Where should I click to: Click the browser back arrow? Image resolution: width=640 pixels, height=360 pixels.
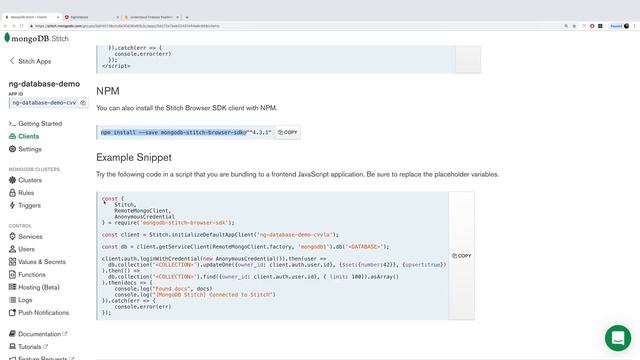click(x=5, y=26)
